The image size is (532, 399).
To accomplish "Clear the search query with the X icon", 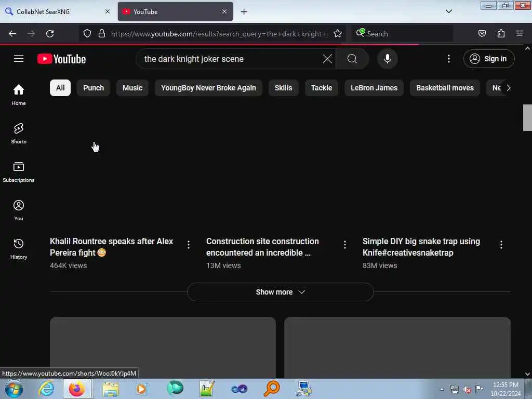I will tap(327, 59).
